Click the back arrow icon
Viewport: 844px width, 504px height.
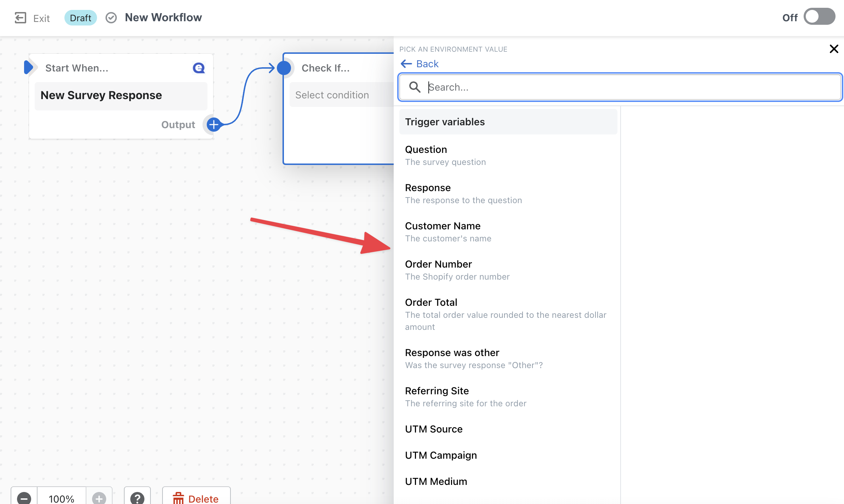406,64
